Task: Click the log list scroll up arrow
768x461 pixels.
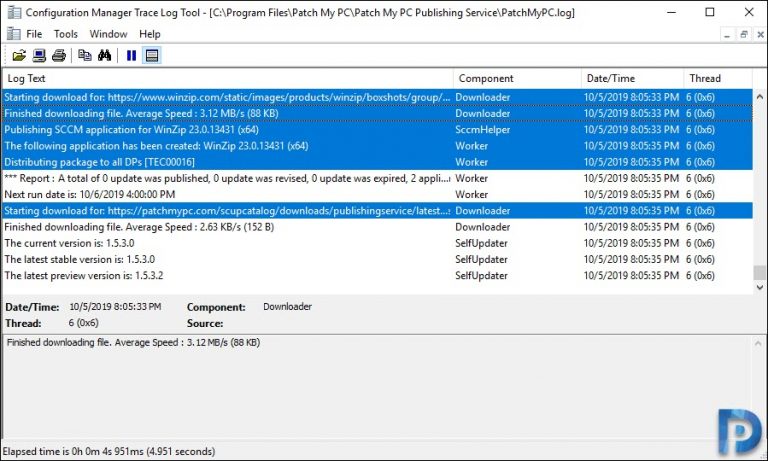Action: pyautogui.click(x=760, y=97)
